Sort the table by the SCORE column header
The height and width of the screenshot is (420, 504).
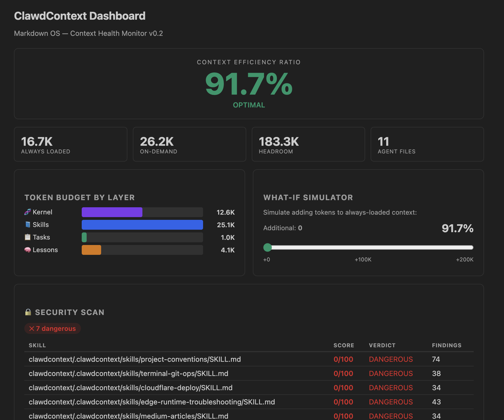tap(344, 345)
